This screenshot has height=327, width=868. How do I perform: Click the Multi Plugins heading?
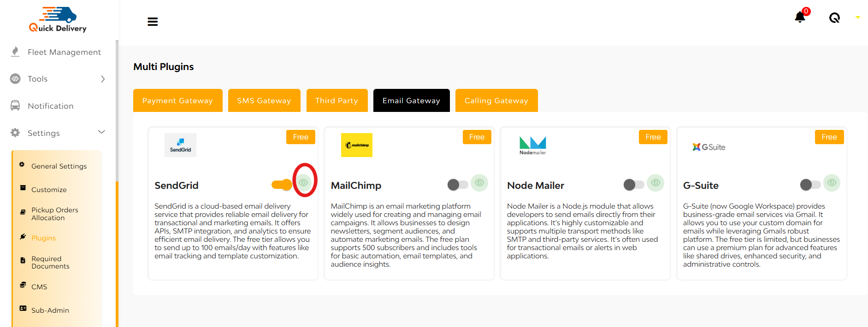click(x=164, y=67)
